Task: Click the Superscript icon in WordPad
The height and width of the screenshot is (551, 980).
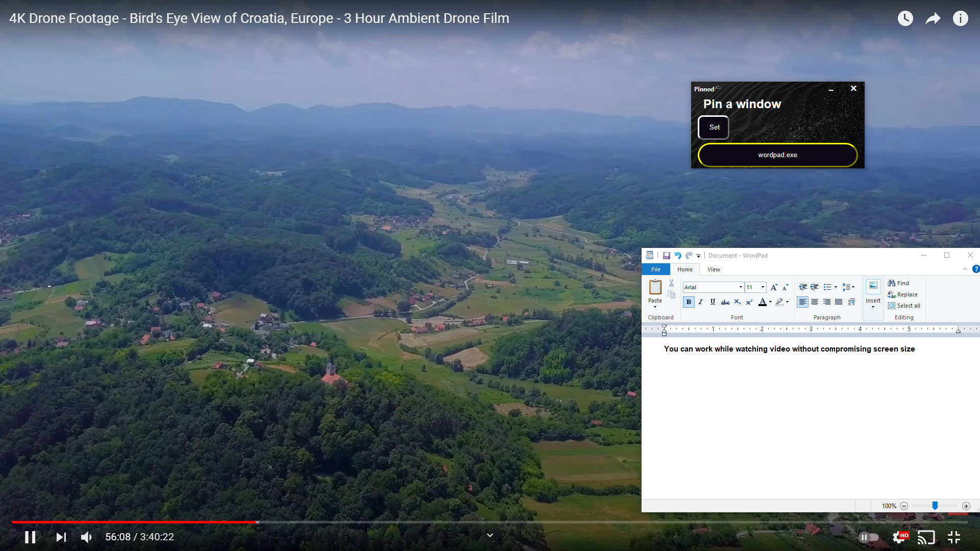Action: click(749, 302)
